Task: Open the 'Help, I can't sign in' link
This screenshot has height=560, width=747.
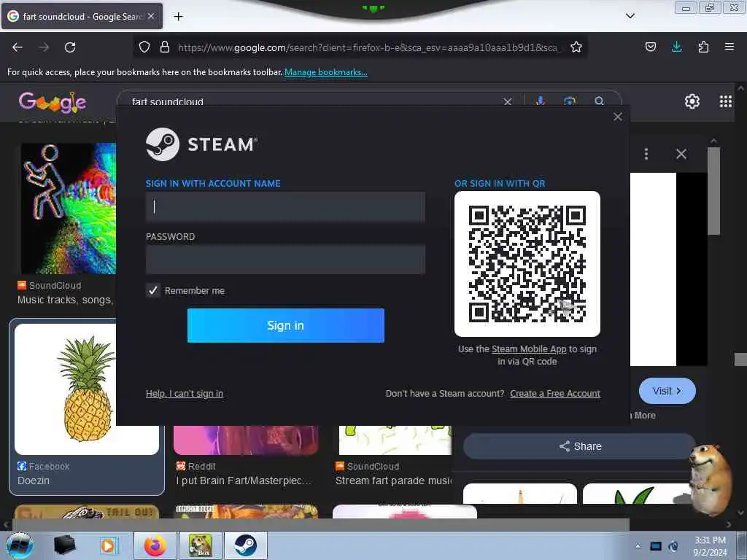Action: click(185, 393)
